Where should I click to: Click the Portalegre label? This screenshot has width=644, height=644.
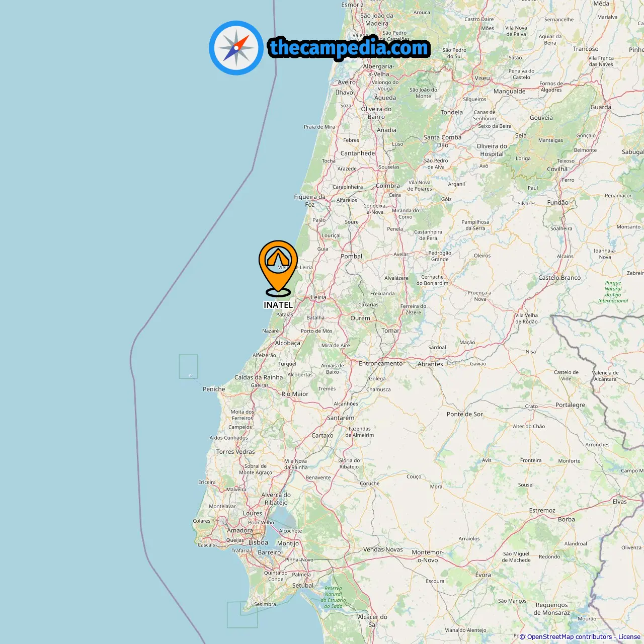[x=570, y=405]
